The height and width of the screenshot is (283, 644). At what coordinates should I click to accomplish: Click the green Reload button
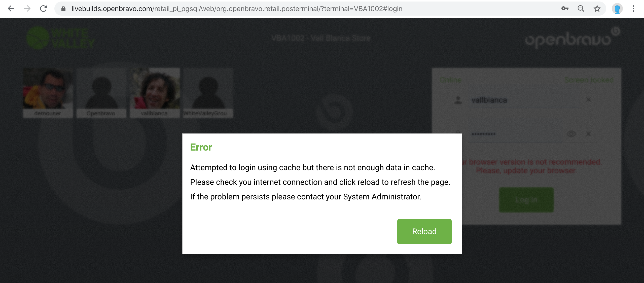point(424,231)
